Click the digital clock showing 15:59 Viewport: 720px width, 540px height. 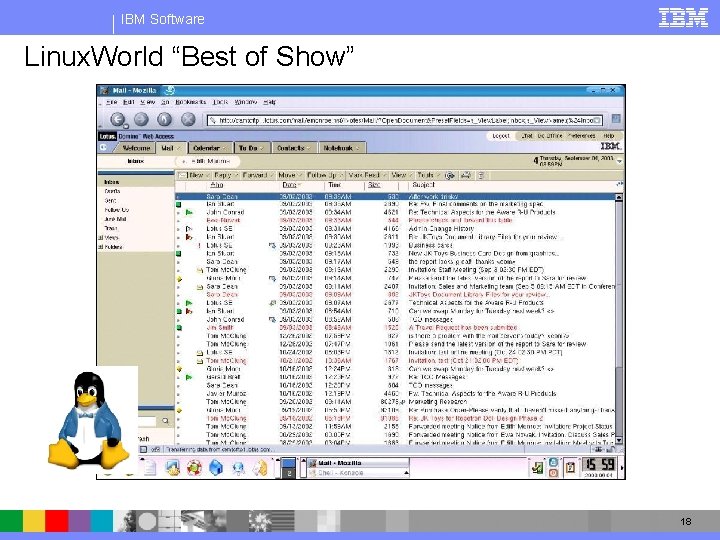(600, 464)
